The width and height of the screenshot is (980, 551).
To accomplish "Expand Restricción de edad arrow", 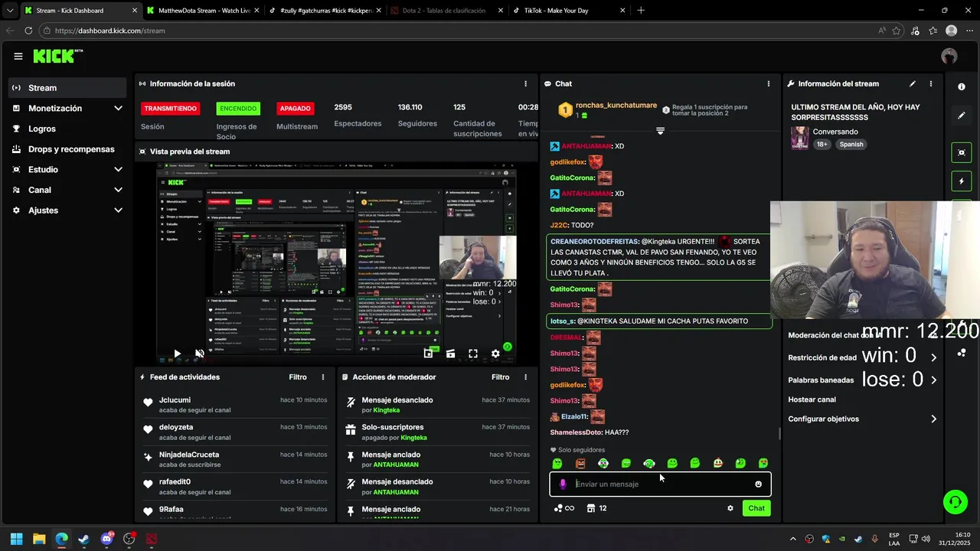I will pyautogui.click(x=933, y=357).
